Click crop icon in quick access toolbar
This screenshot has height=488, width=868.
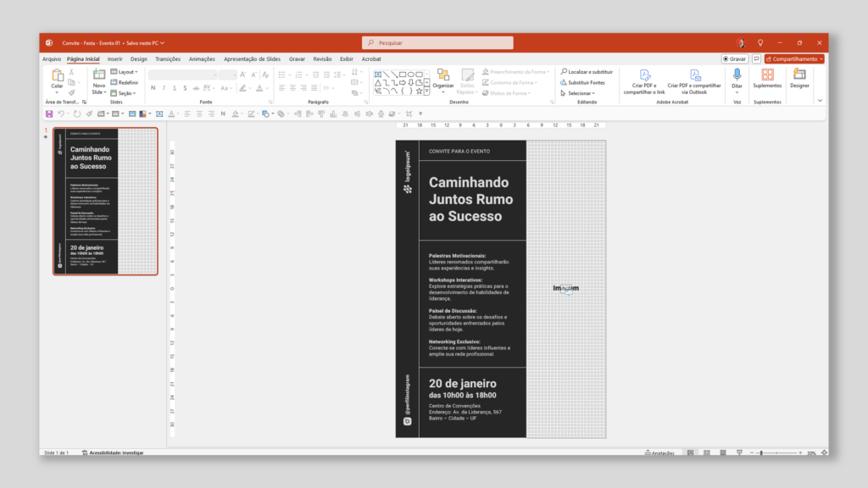click(x=409, y=114)
